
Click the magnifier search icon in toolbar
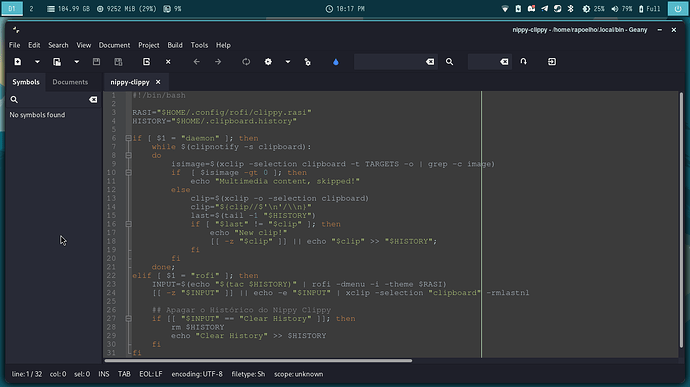click(449, 62)
